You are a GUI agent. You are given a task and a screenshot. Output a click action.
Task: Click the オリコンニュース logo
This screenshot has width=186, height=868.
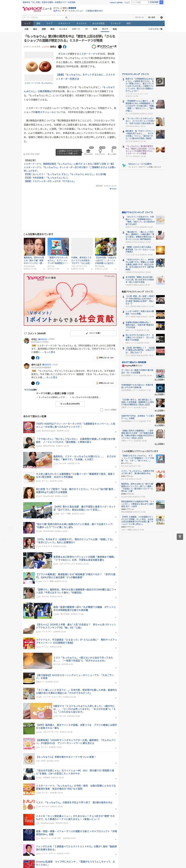pyautogui.click(x=104, y=47)
